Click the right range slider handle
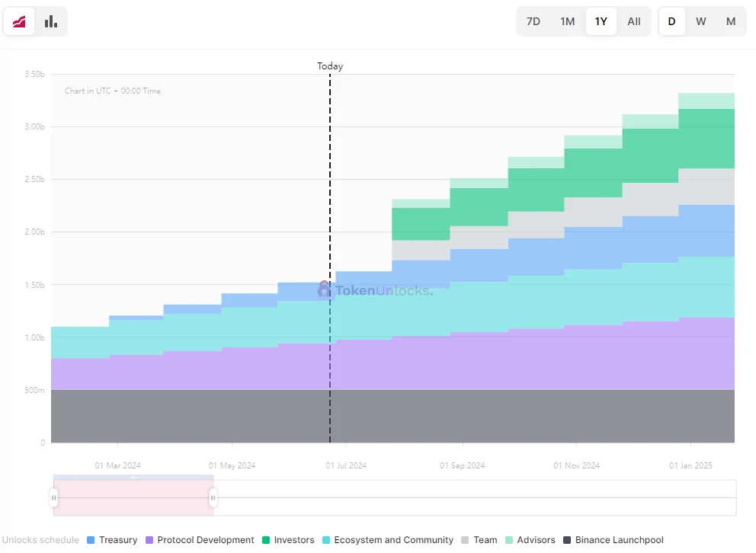756x553 pixels. tap(213, 498)
